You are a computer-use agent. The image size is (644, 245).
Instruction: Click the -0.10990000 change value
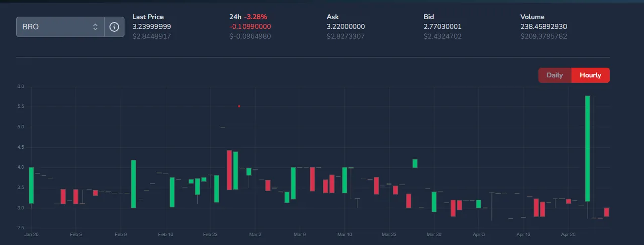point(250,26)
